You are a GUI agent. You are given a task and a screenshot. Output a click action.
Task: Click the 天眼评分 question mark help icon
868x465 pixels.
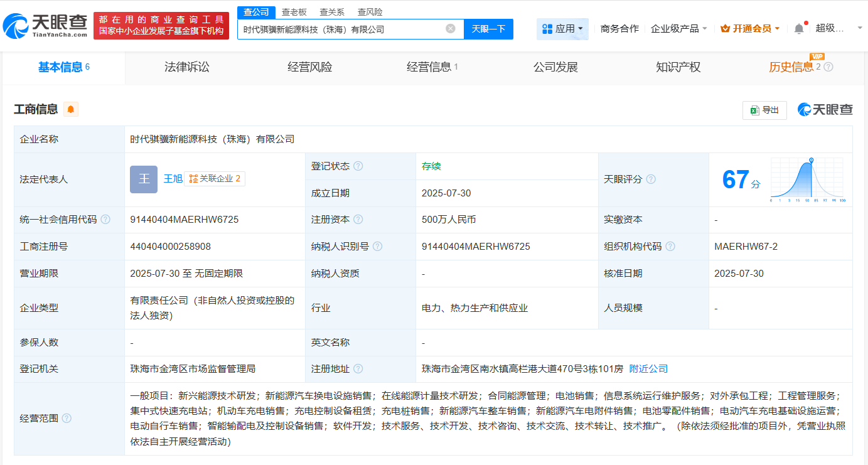point(651,179)
